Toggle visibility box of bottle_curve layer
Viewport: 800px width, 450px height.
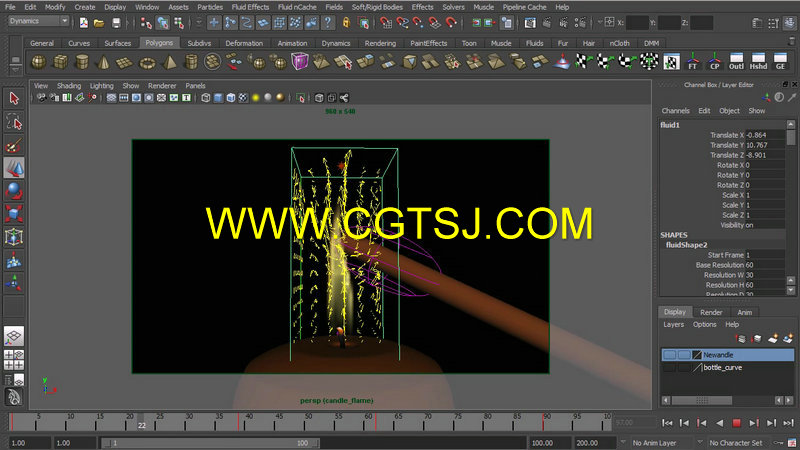(x=669, y=367)
